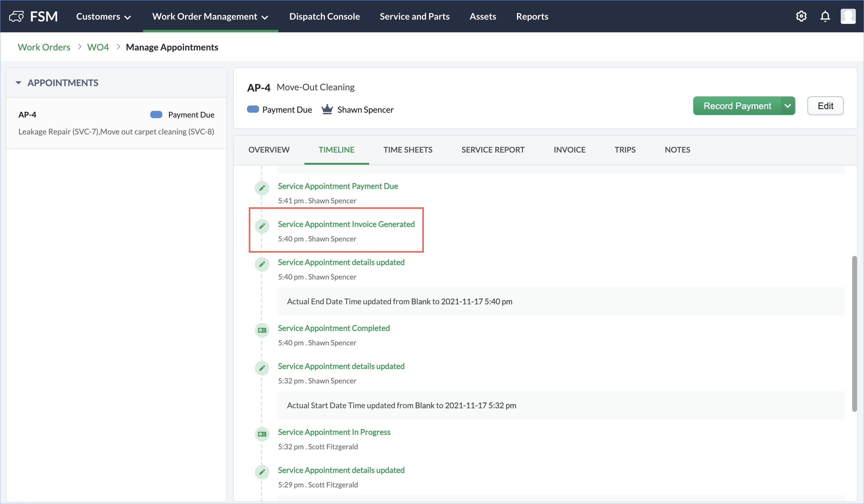The image size is (864, 504).
Task: Expand the Customers menu dropdown
Action: tap(103, 16)
